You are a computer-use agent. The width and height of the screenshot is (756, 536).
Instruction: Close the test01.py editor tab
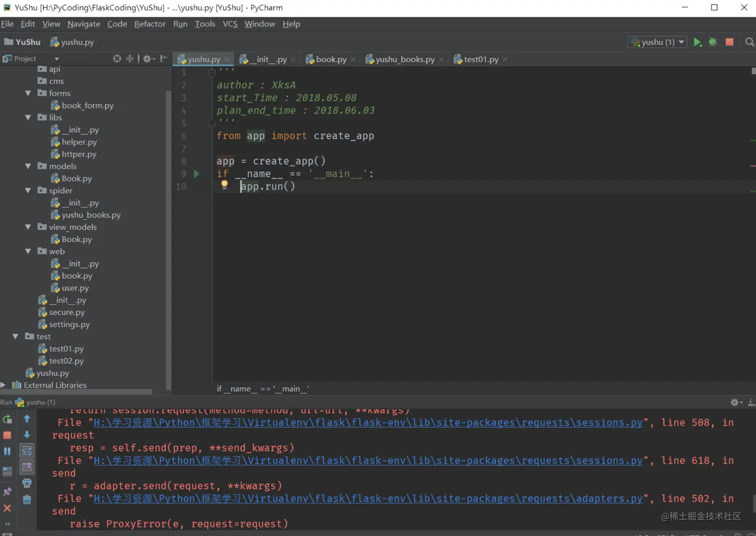click(x=505, y=59)
